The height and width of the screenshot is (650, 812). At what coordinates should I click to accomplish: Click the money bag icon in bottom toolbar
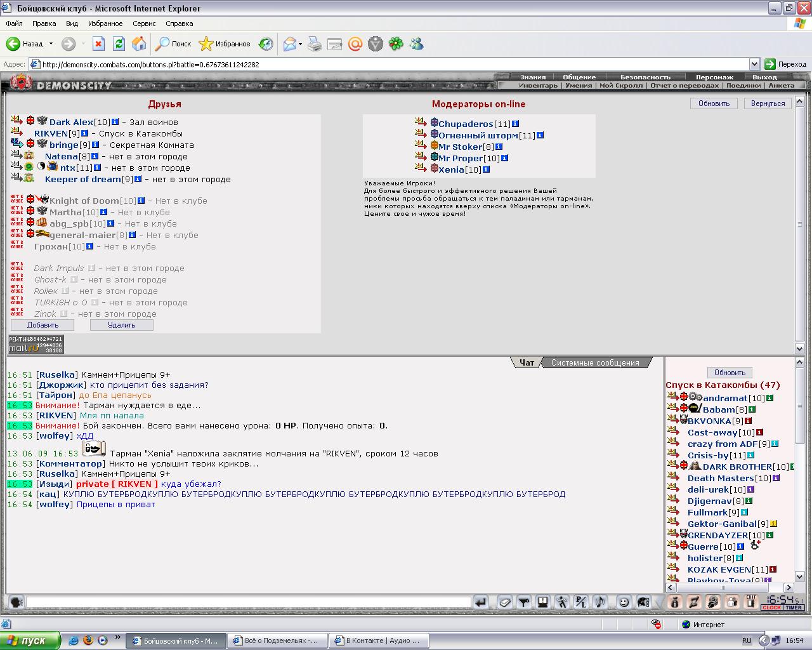click(x=675, y=602)
